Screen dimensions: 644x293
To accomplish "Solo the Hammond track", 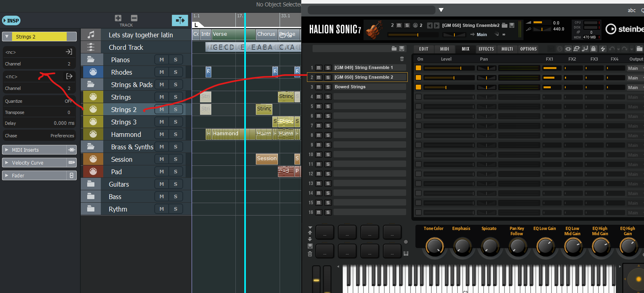I will [x=176, y=134].
